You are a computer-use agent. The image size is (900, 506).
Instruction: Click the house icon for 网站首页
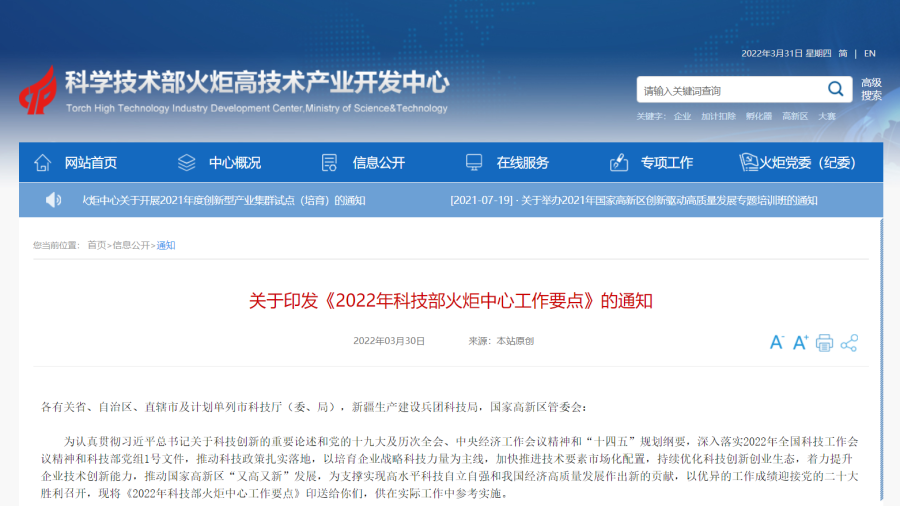(43, 162)
